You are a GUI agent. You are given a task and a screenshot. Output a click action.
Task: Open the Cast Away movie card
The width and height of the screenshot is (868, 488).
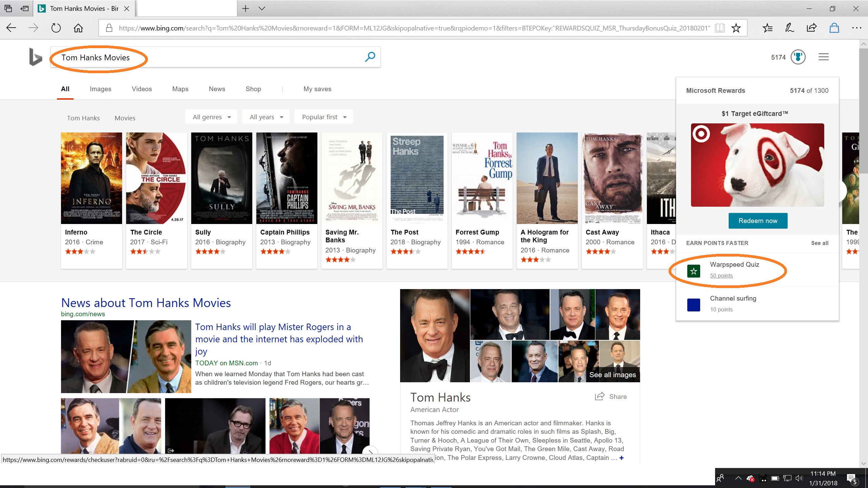[612, 200]
